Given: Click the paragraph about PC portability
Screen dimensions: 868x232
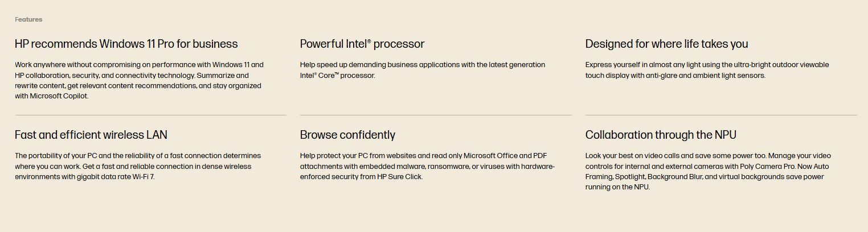Looking at the screenshot, I should coord(137,166).
